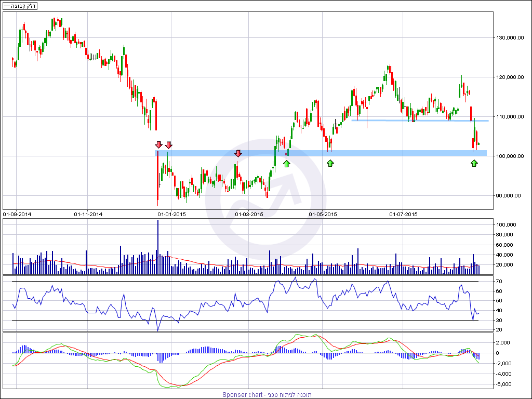Click the rightmost green up arrow marker
Screen dimensions: 532x399
tap(474, 163)
